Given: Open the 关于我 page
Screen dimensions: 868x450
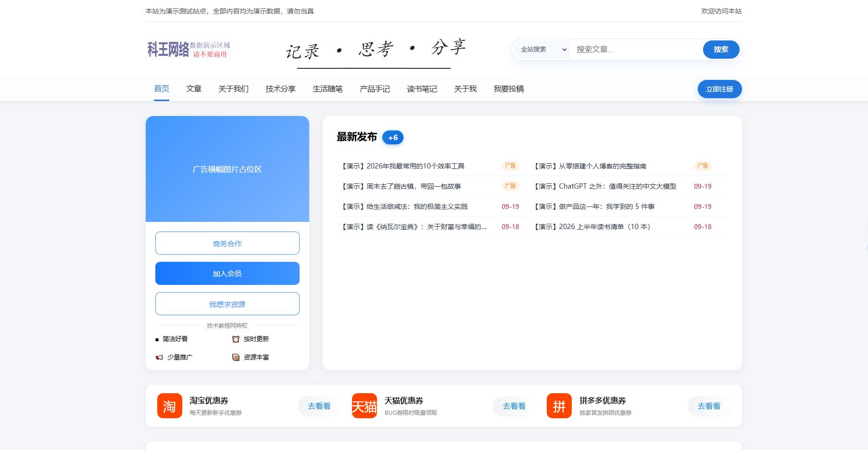Looking at the screenshot, I should (465, 89).
